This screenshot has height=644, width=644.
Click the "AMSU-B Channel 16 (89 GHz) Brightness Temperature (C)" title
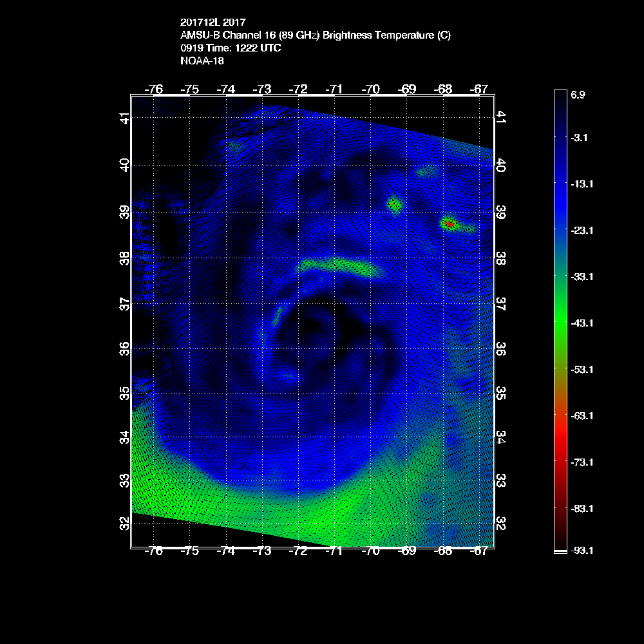tap(316, 35)
